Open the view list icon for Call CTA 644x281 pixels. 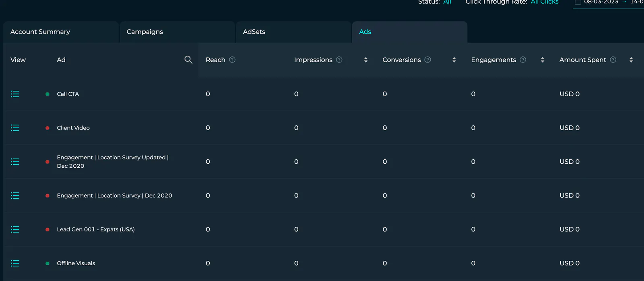pyautogui.click(x=15, y=94)
